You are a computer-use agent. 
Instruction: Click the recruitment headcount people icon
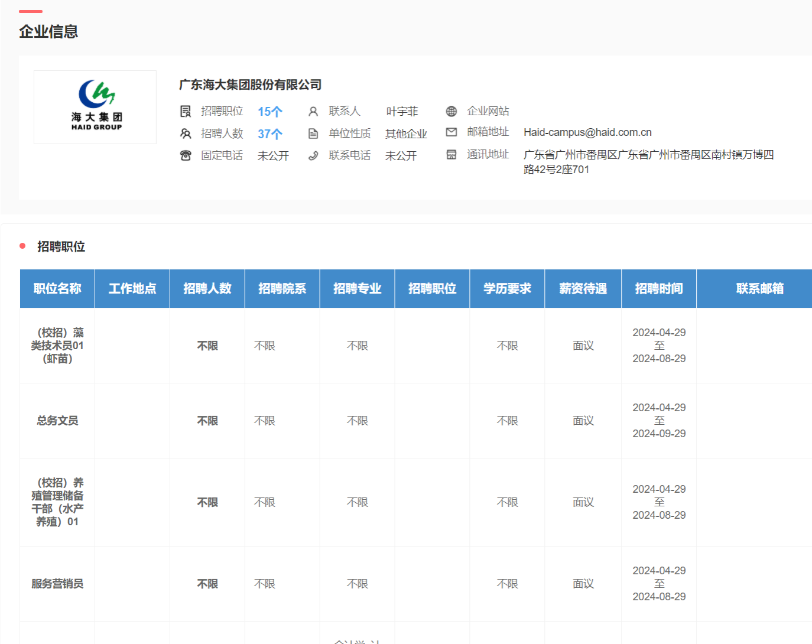pos(186,134)
